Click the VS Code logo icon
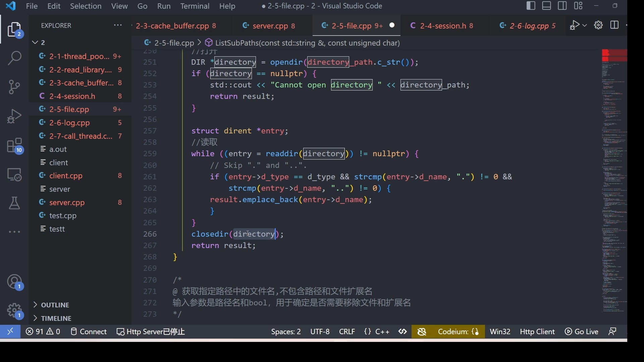Viewport: 644px width, 362px height. coord(11,6)
